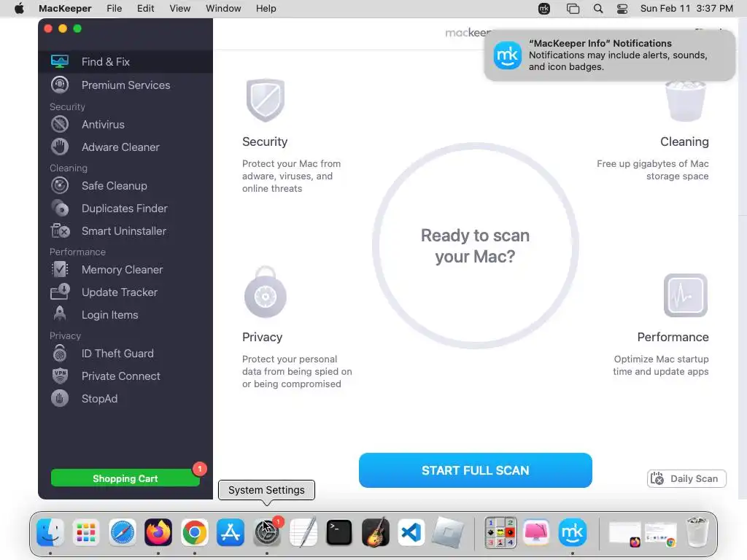Viewport: 747px width, 560px height.
Task: Open TextEdit from the Dock
Action: 303,532
